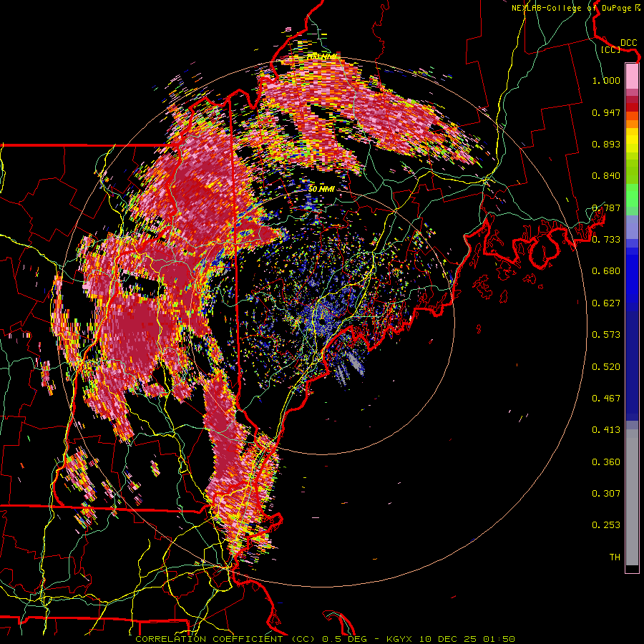
Task: Select the 0.413 scale value
Action: pyautogui.click(x=606, y=430)
